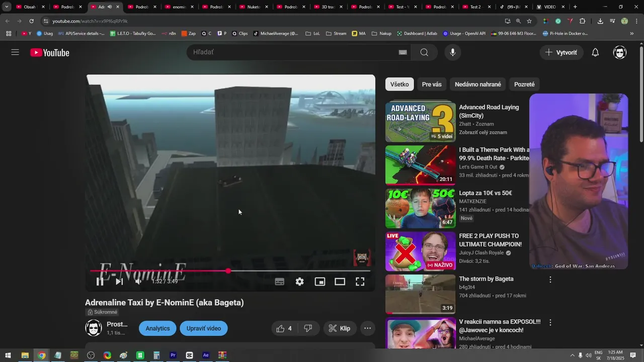
Task: Open the apps grid in bookmarks bar
Action: [9, 33]
